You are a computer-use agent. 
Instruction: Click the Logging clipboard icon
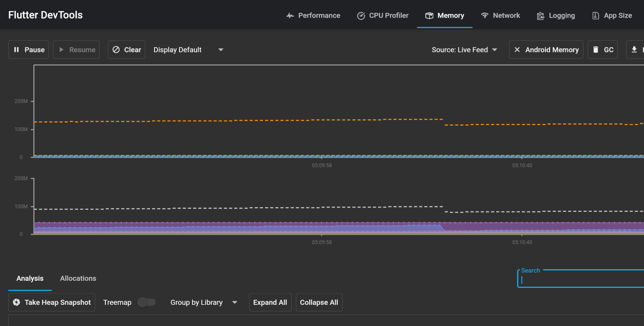(541, 16)
